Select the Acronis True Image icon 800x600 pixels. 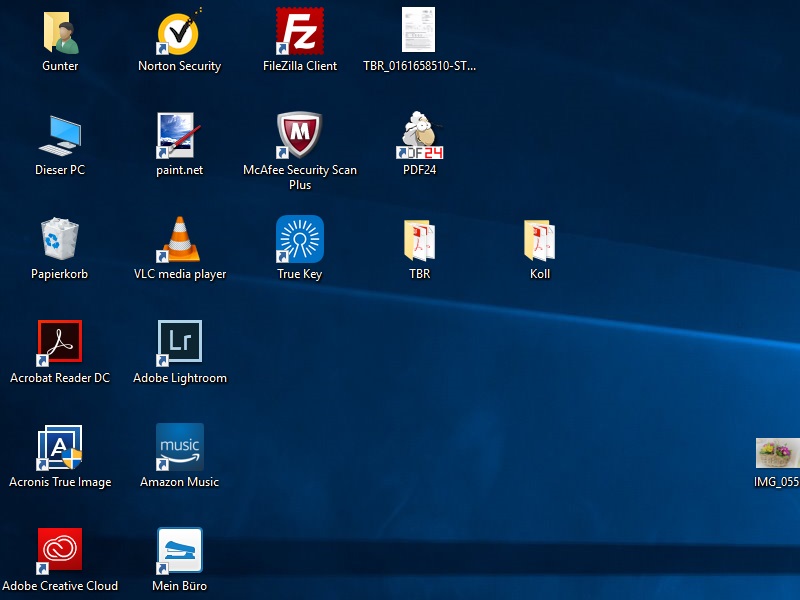pos(60,447)
